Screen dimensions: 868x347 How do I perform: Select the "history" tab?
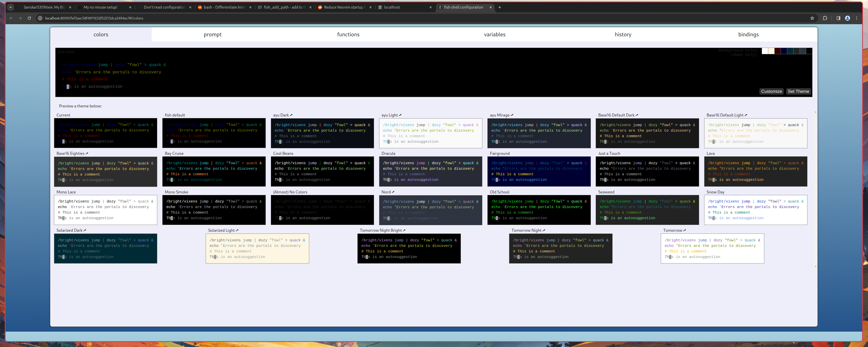pos(623,34)
